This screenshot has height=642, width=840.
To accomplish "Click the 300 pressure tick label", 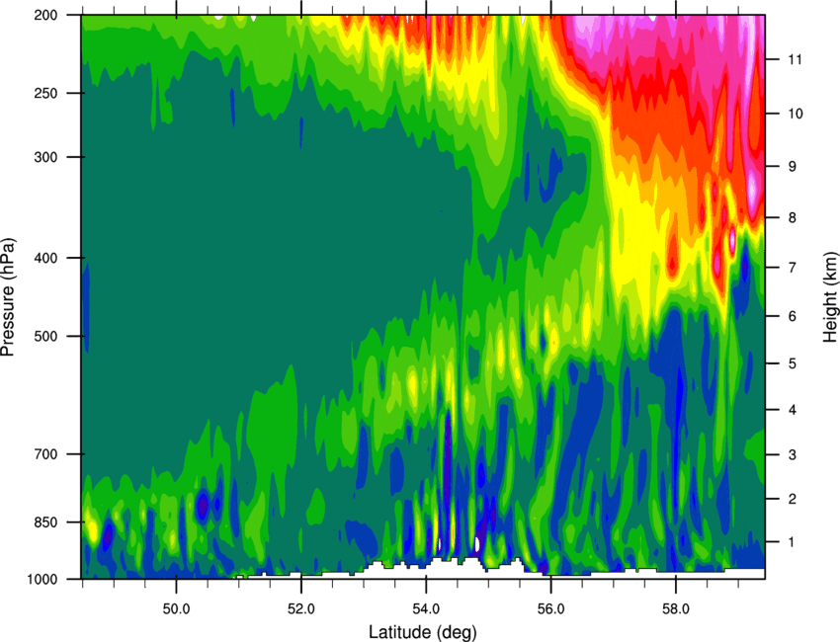I will pos(45,157).
